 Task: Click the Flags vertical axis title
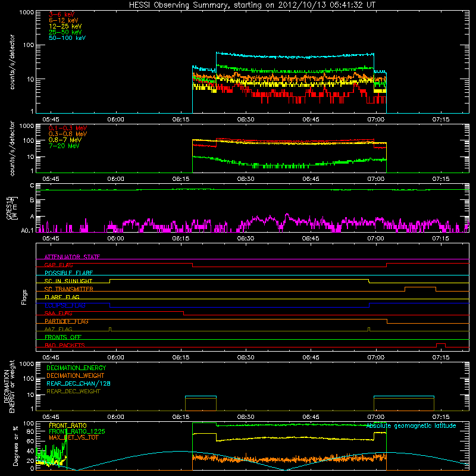coord(24,297)
